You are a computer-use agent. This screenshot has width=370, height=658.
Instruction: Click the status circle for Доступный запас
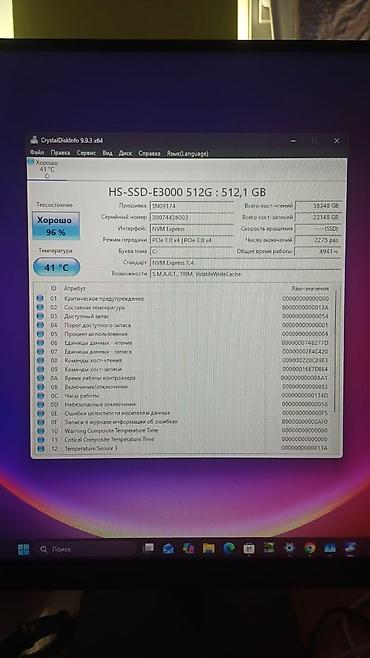coord(40,316)
